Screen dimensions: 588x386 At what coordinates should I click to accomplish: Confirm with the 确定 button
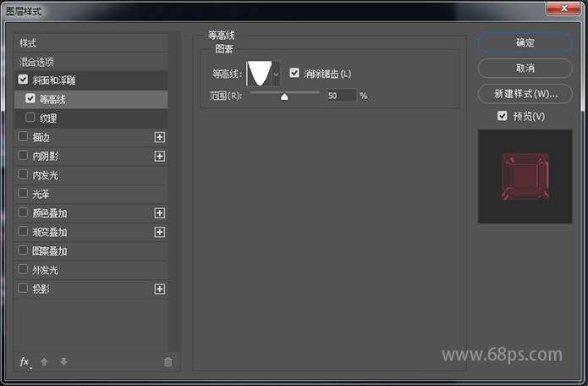(x=525, y=43)
